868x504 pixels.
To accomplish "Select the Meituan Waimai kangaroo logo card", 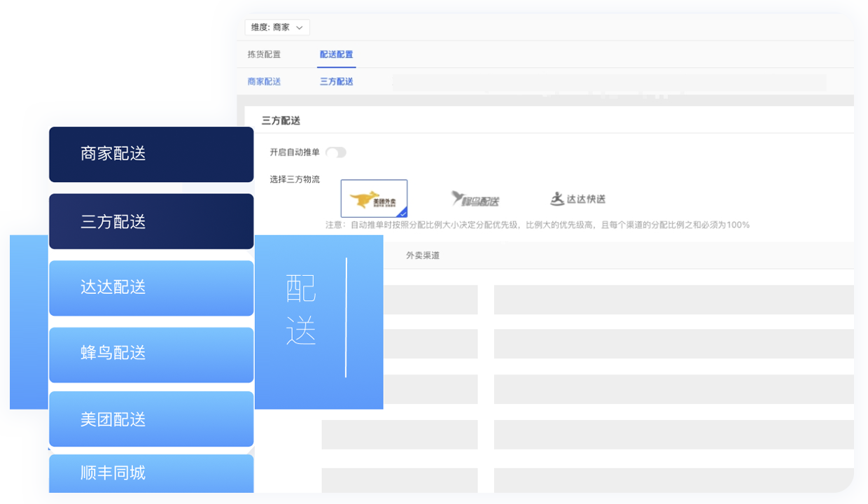I will click(373, 199).
